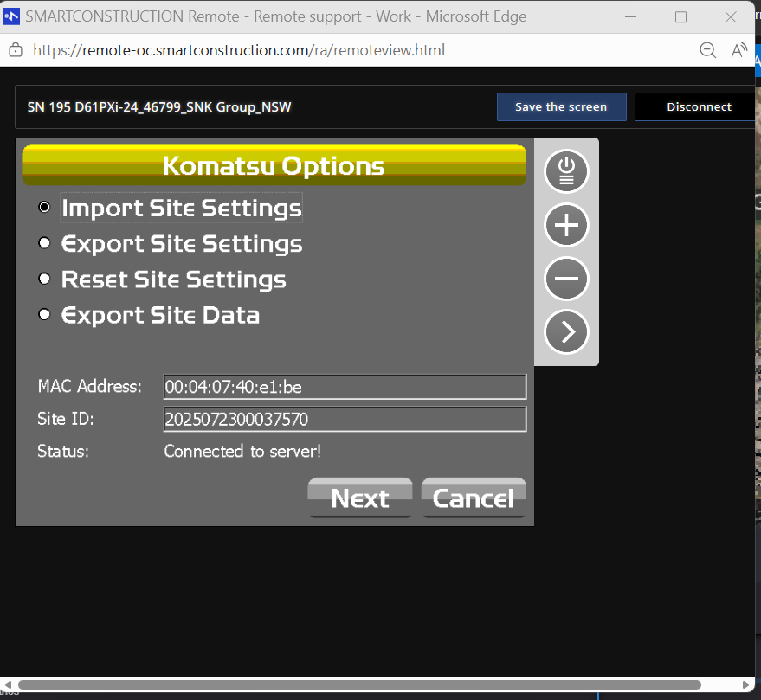This screenshot has height=700, width=761.
Task: Minimize the Edge window
Action: pyautogui.click(x=630, y=17)
